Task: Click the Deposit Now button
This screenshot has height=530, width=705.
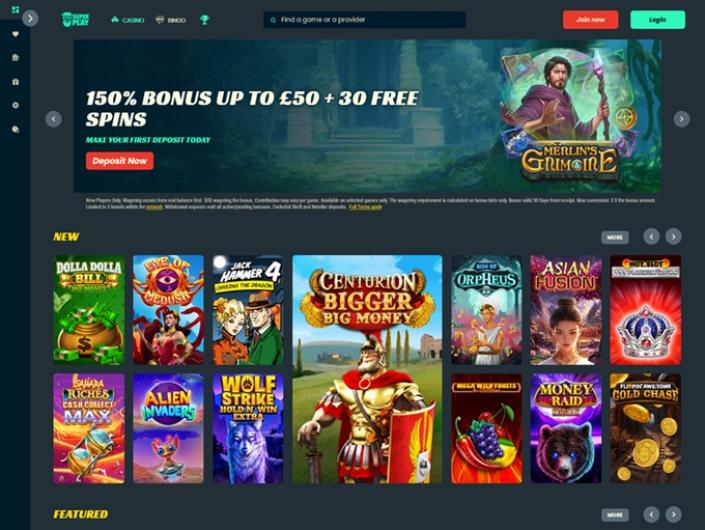Action: [x=120, y=160]
